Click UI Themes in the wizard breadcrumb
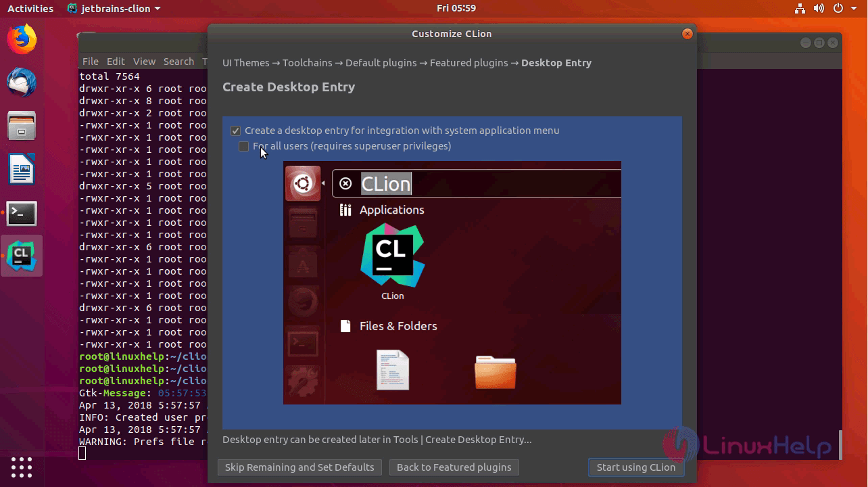The width and height of the screenshot is (868, 487). (x=246, y=63)
